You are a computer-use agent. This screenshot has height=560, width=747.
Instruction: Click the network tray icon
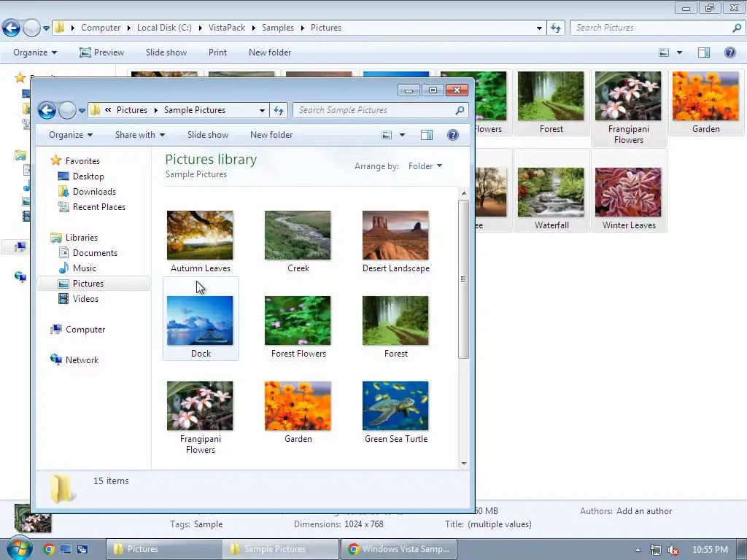click(x=656, y=550)
